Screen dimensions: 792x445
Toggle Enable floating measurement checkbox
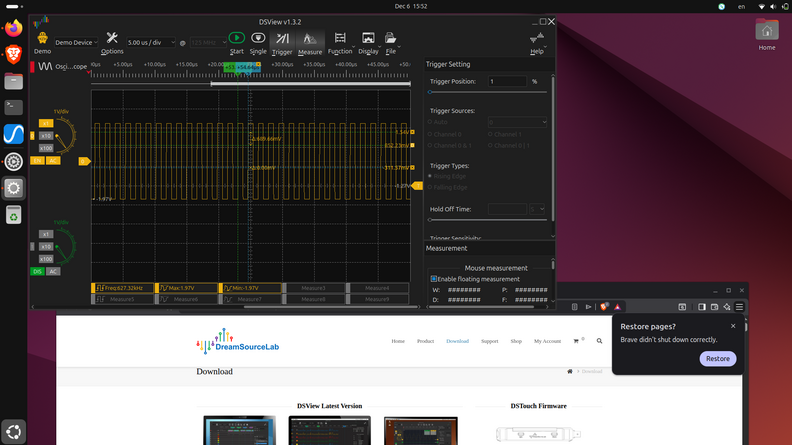(434, 279)
